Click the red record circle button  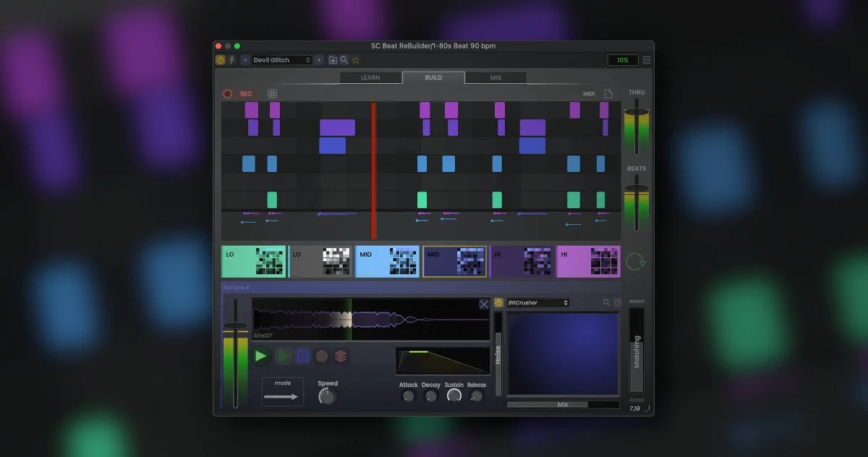[227, 94]
